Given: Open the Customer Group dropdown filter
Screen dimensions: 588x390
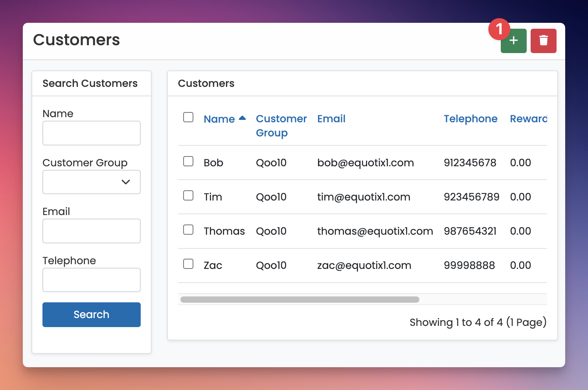Looking at the screenshot, I should [91, 182].
